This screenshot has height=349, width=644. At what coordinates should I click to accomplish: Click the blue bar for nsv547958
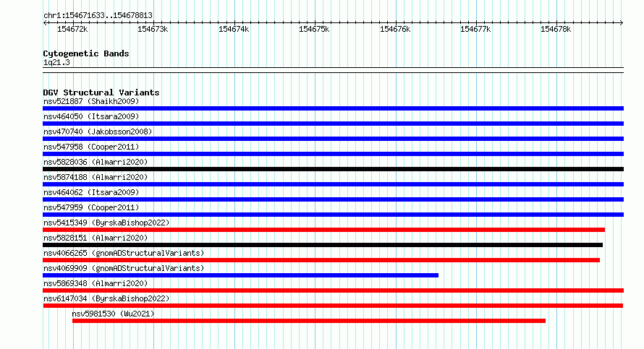[x=333, y=154]
